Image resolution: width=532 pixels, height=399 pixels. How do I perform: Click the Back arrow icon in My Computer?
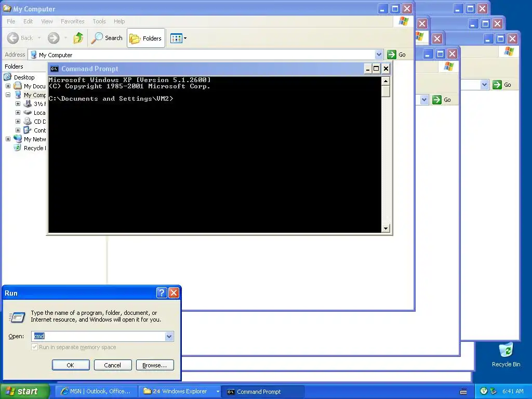click(x=13, y=38)
